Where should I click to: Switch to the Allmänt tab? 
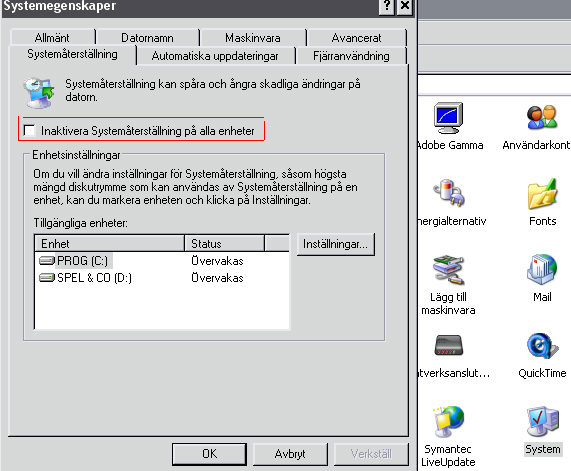pos(52,38)
